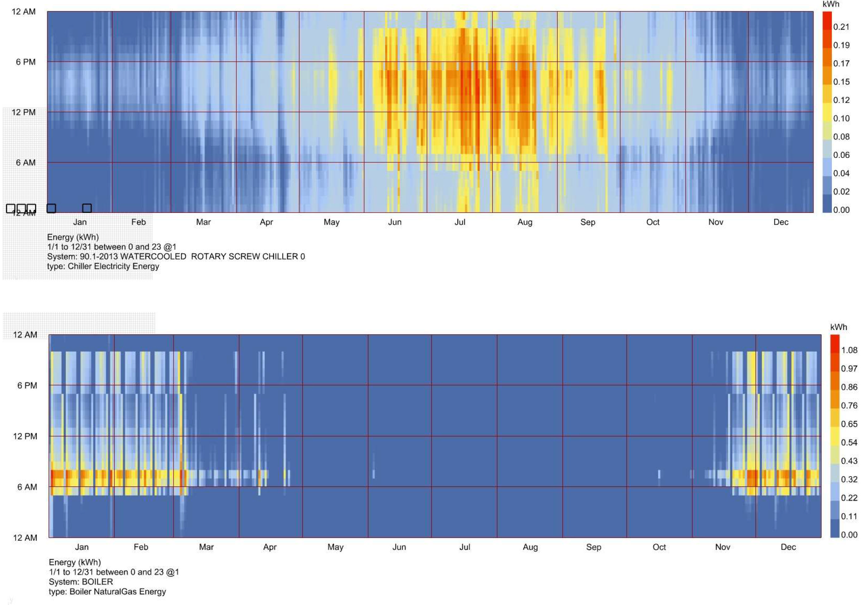Image resolution: width=868 pixels, height=605 pixels.
Task: Click the 'type: Chiller Electricity Energy' caption
Action: pyautogui.click(x=103, y=266)
